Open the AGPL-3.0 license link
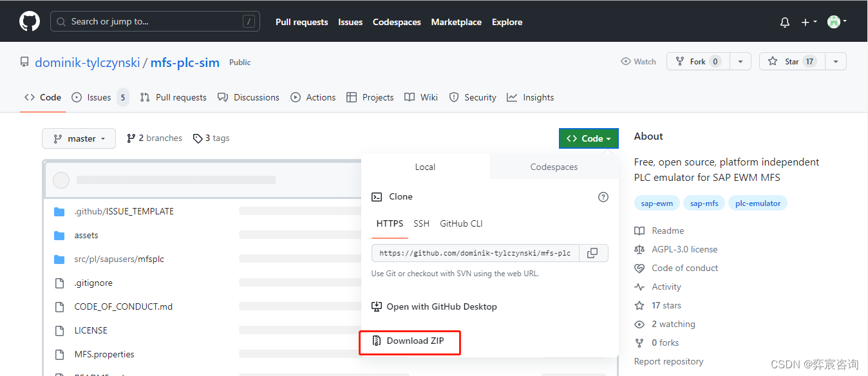868x376 pixels. [676, 249]
